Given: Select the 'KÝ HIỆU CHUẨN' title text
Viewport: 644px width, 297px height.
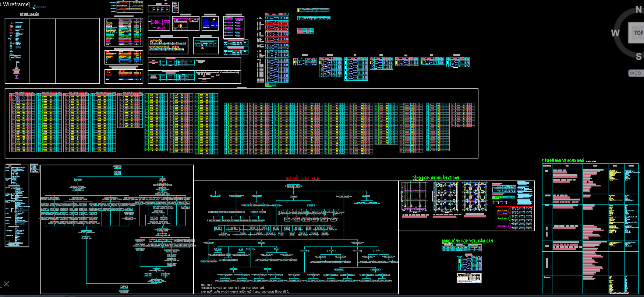Looking at the screenshot, I should tap(29, 14).
